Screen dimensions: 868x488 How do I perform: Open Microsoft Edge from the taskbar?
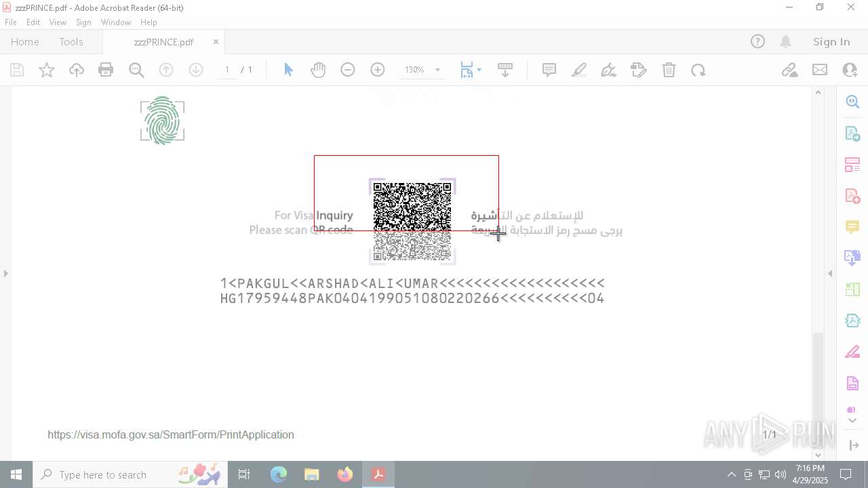[279, 474]
